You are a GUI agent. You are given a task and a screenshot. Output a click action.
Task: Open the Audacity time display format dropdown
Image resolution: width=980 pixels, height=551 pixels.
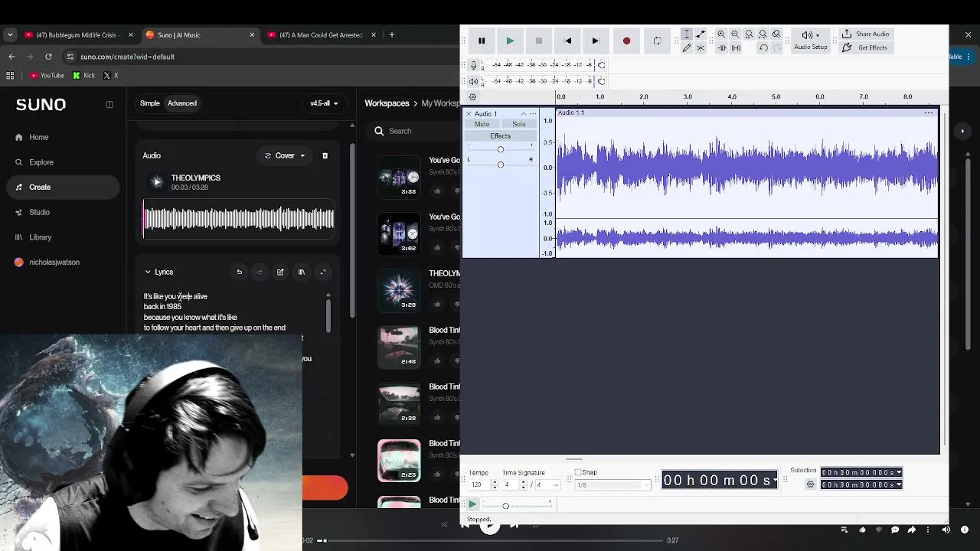(776, 481)
